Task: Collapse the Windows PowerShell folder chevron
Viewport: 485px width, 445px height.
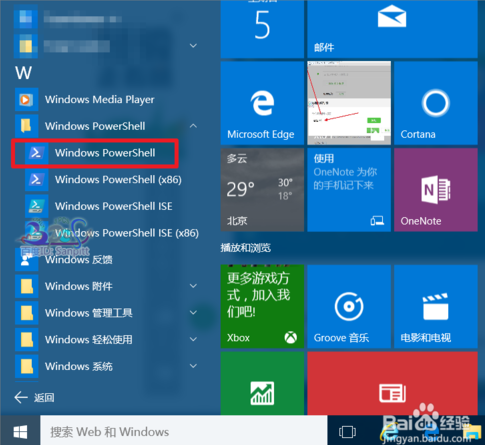Action: 193,126
